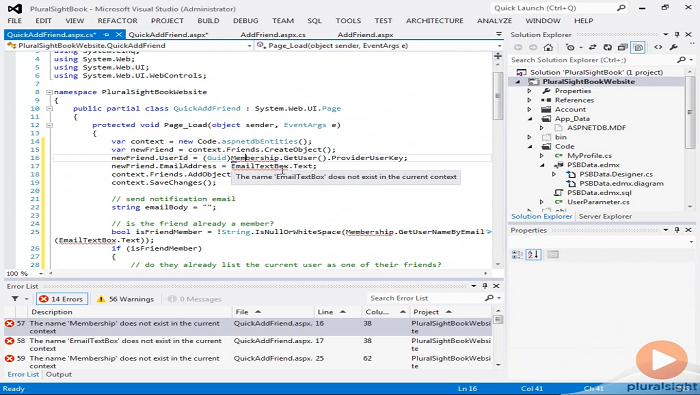The width and height of the screenshot is (700, 395).
Task: Expand the References node in Solution Explorer
Action: (x=529, y=100)
